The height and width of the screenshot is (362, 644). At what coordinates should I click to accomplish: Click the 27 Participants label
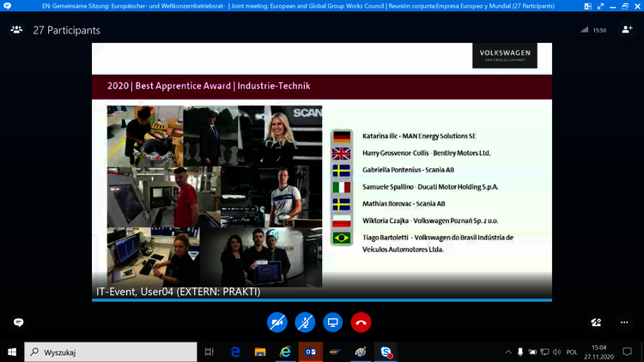[x=66, y=30]
